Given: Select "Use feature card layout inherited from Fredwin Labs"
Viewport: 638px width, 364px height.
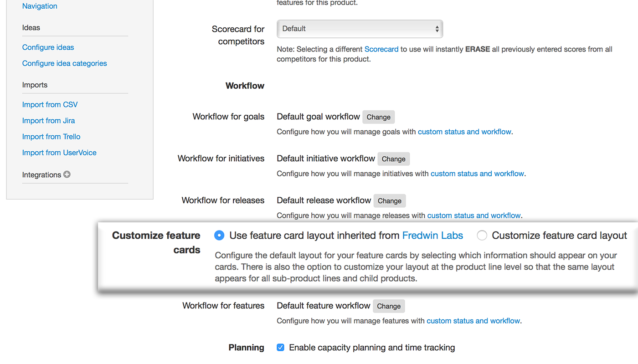Looking at the screenshot, I should tap(219, 235).
